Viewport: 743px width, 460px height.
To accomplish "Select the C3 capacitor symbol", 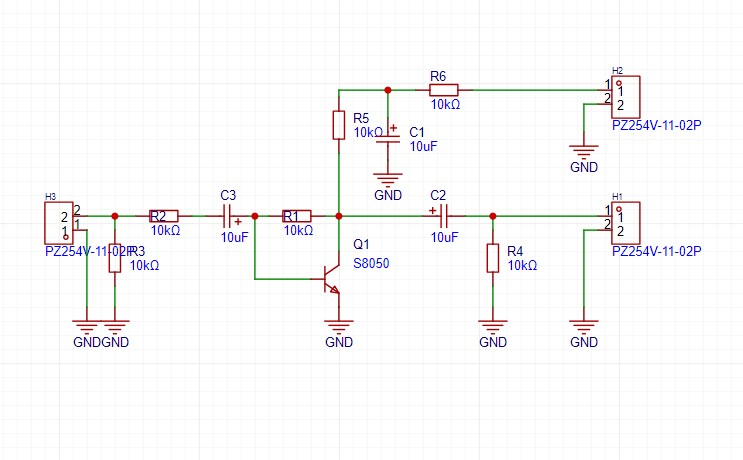I will click(x=230, y=215).
